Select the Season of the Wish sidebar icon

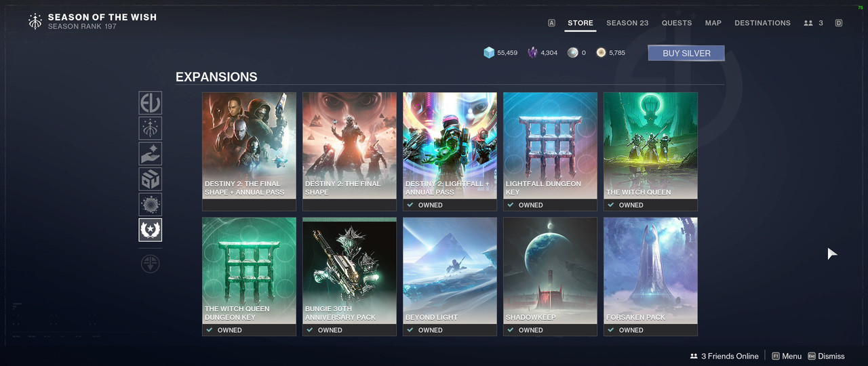tap(150, 129)
